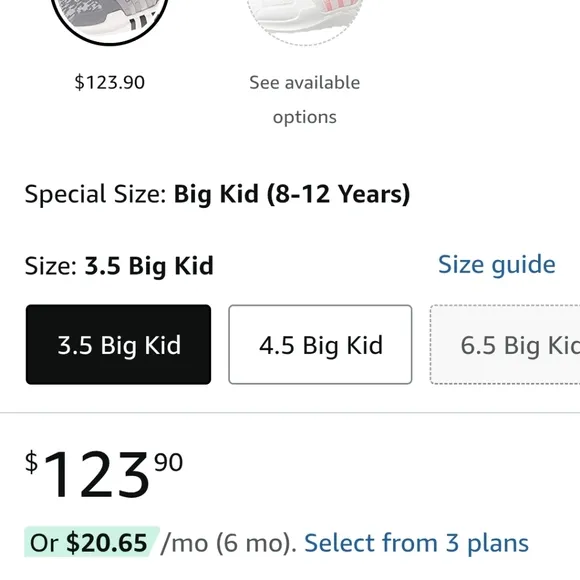This screenshot has width=580, height=580.
Task: Click the Big Kid (8-12 Years) text
Action: [x=292, y=194]
